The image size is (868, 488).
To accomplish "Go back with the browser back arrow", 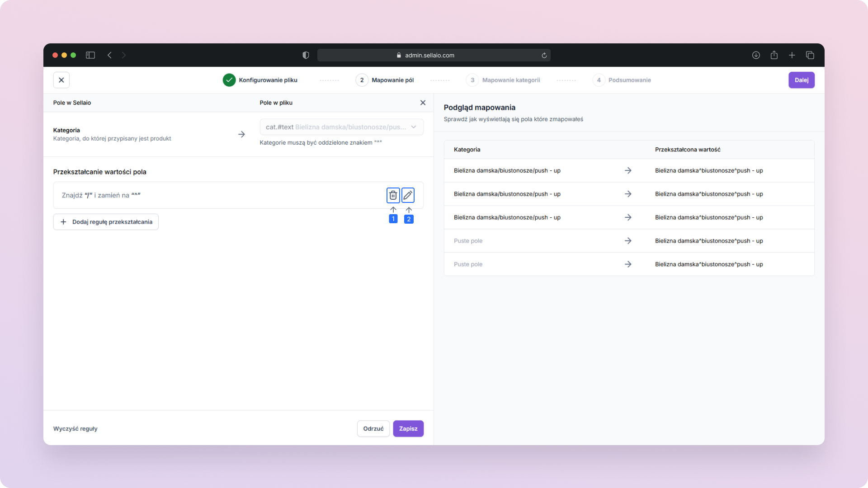I will [x=109, y=55].
